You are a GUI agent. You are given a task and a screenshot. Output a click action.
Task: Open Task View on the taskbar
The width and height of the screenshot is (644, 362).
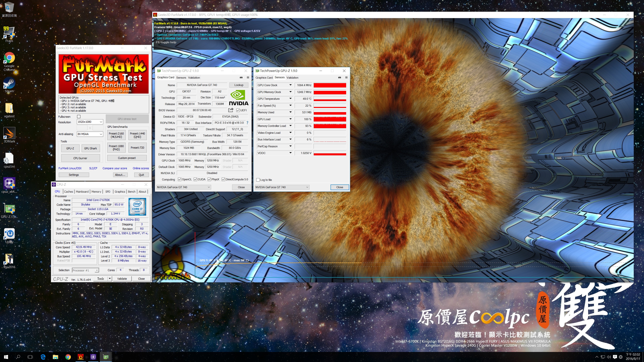[30, 357]
